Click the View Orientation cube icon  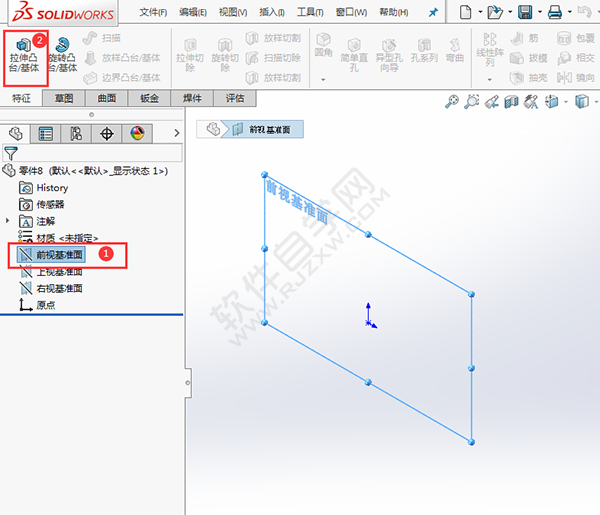pos(551,102)
